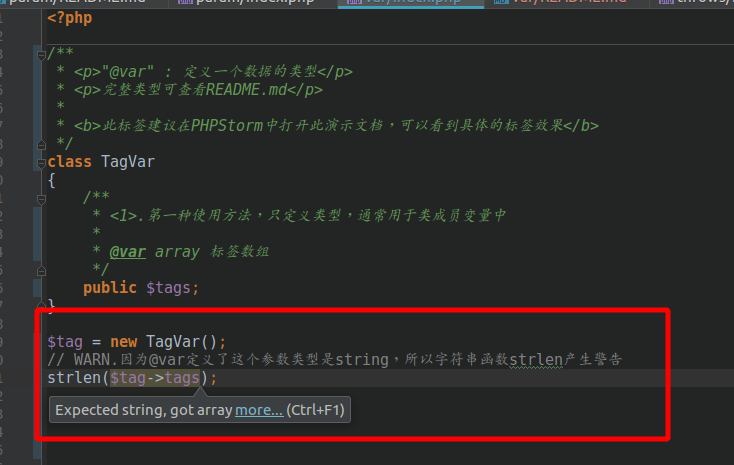The width and height of the screenshot is (734, 465).
Task: Click the strlen function call
Action: pyautogui.click(x=74, y=378)
